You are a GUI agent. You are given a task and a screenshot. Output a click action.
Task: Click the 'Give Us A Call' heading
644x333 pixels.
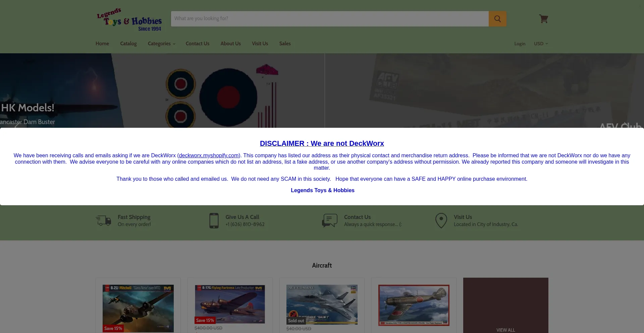coord(243,217)
